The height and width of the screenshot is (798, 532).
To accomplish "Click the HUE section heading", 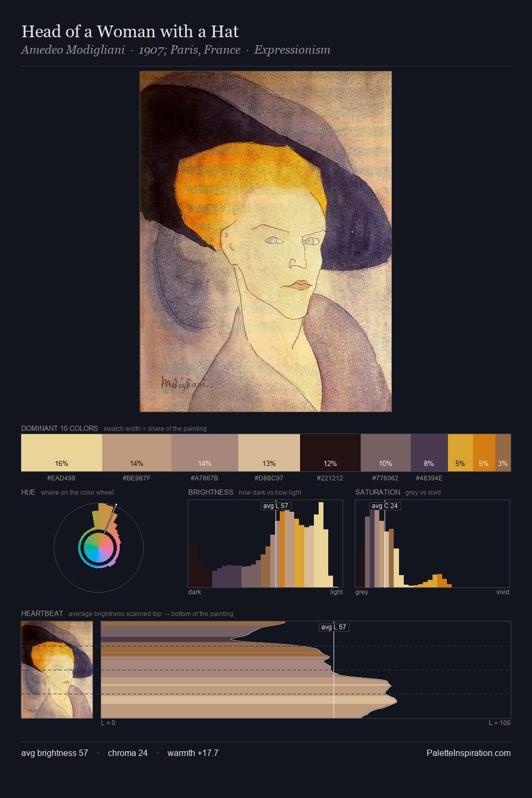I will point(28,492).
